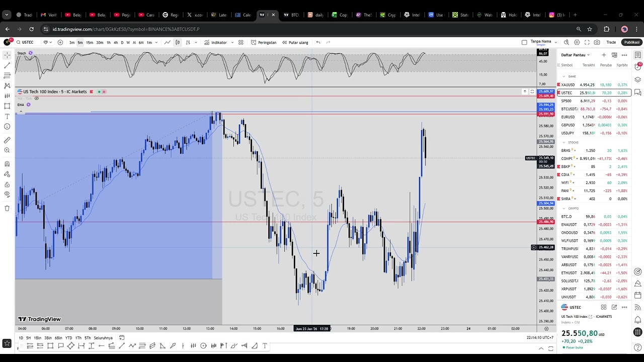Viewport: 644px width, 362px height.
Task: Select the 6M timeframe
Action: pyautogui.click(x=141, y=42)
